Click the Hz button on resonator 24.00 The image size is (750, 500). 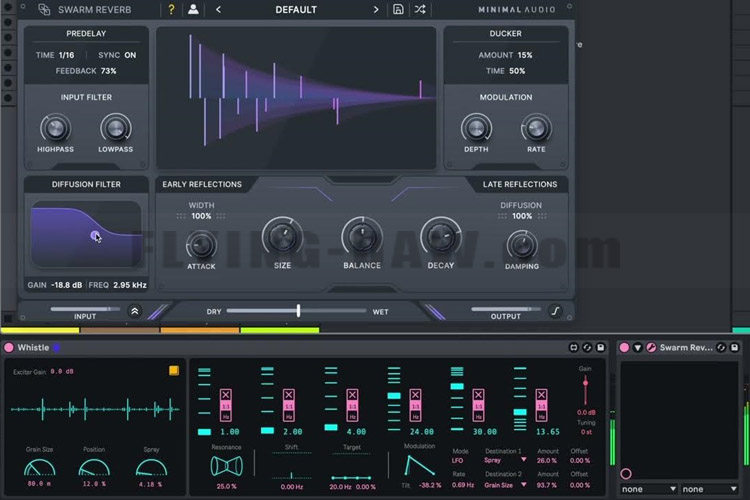(x=415, y=417)
